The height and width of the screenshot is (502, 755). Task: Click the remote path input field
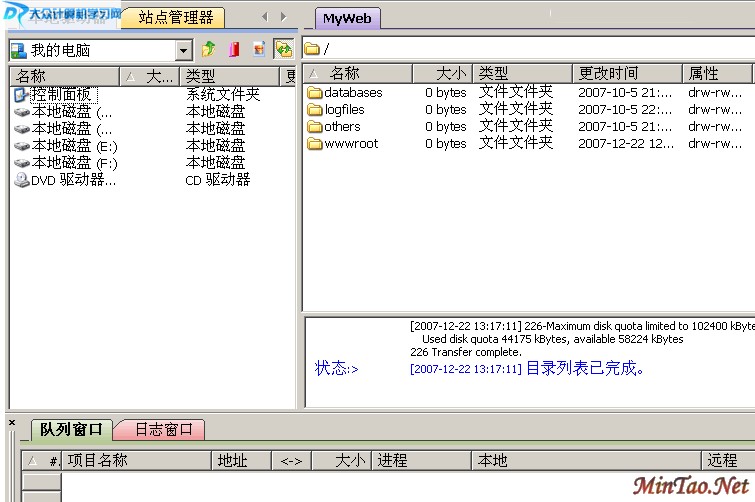pyautogui.click(x=530, y=48)
